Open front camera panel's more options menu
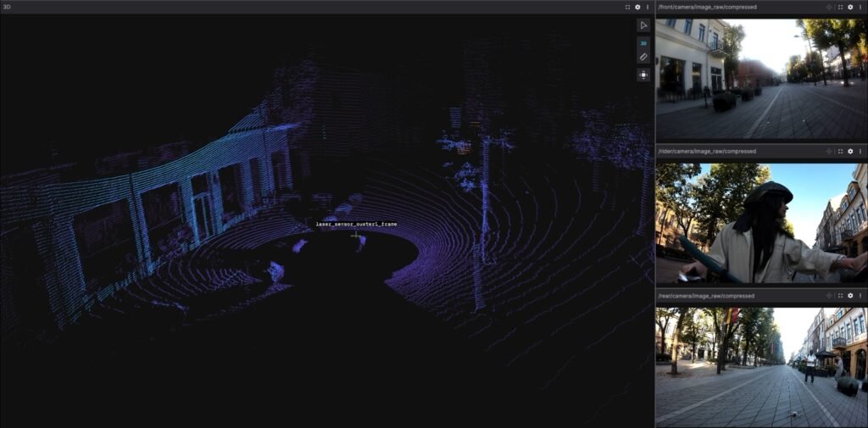Screen dimensions: 868x428 (x=860, y=7)
